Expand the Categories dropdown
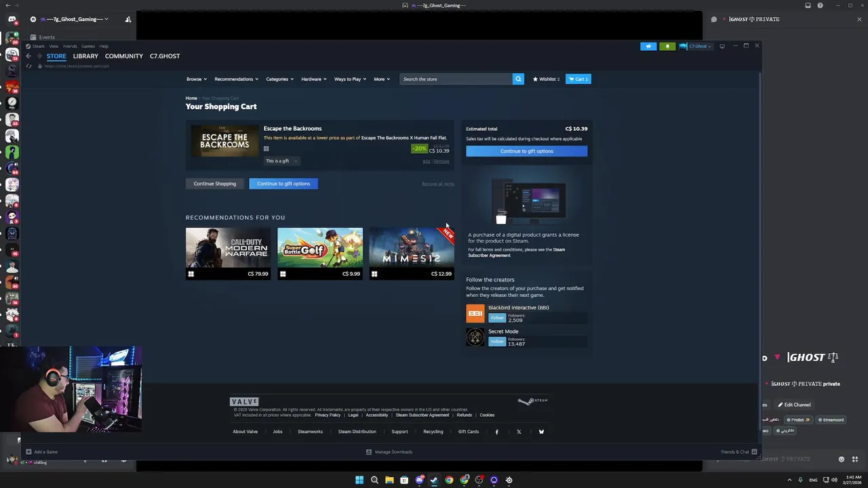 pos(279,79)
